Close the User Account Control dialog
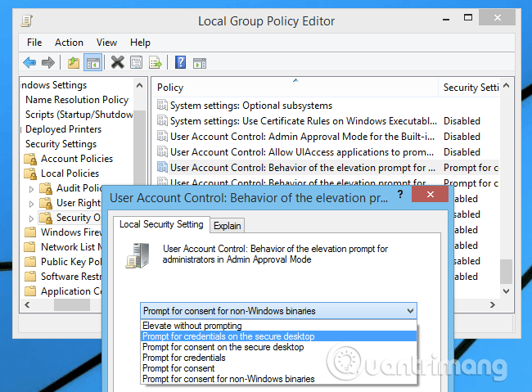The width and height of the screenshot is (532, 392). [430, 195]
